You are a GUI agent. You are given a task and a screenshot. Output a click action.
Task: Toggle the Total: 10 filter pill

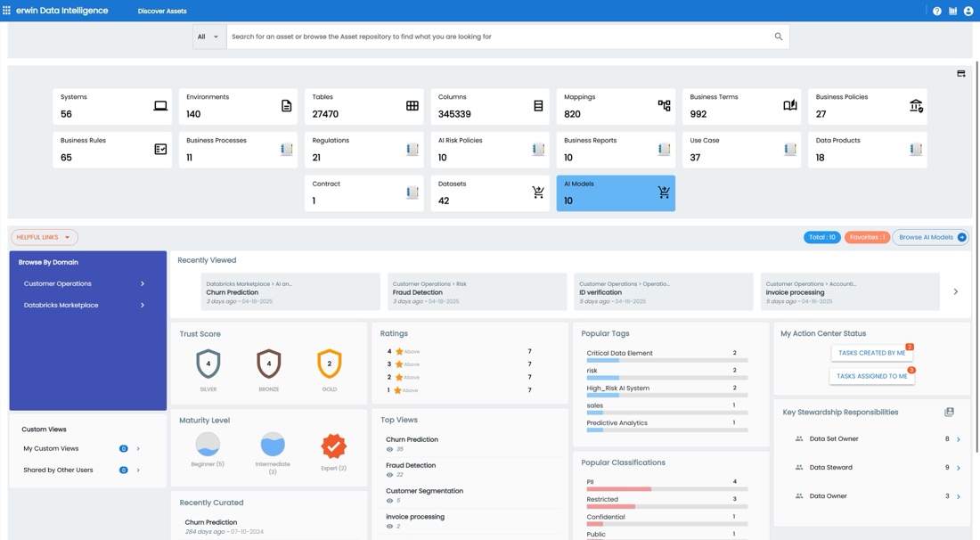(821, 237)
